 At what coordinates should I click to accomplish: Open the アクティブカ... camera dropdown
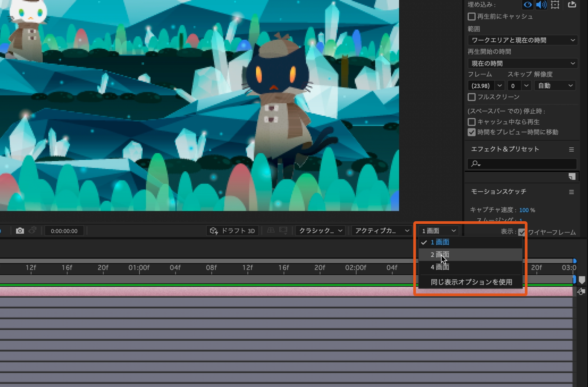point(382,231)
